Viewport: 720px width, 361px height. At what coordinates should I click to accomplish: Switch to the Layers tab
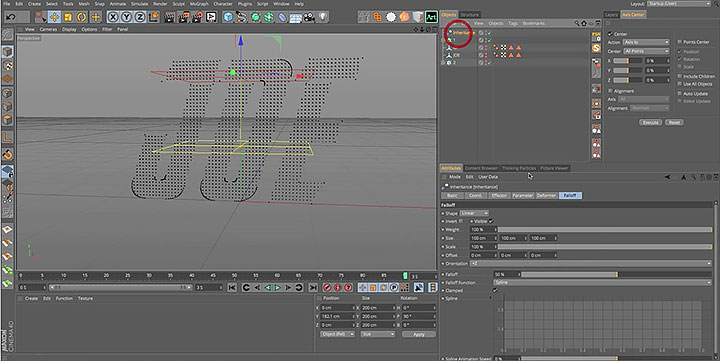611,15
